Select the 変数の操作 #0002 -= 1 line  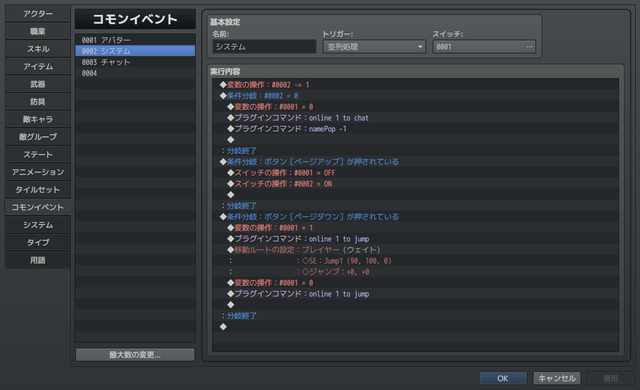point(416,85)
